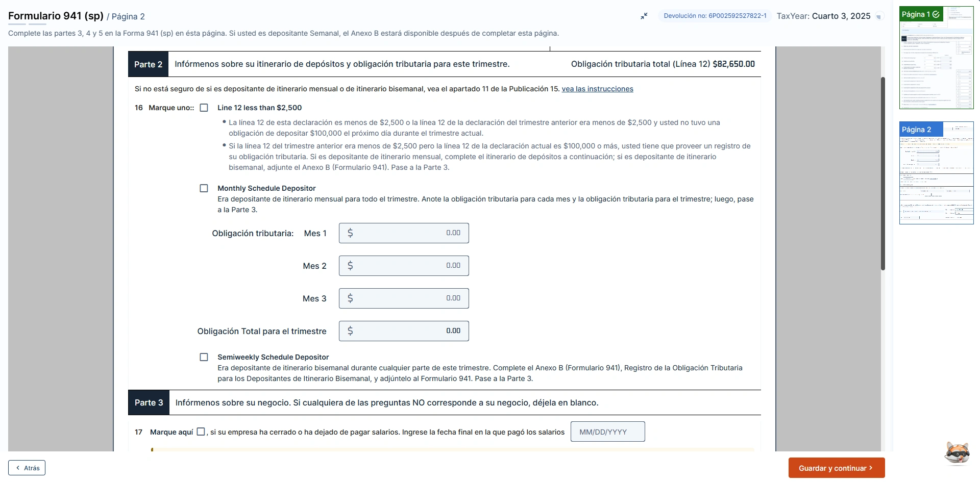Image resolution: width=980 pixels, height=482 pixels.
Task: Check line 17 business closed checkbox
Action: [201, 432]
